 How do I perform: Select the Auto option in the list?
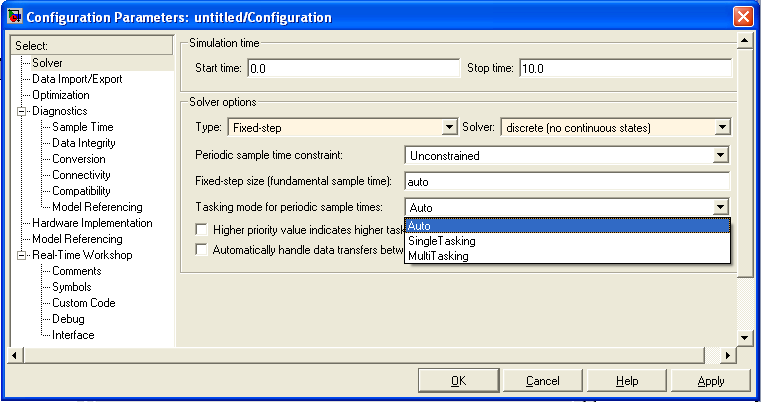pyautogui.click(x=420, y=225)
